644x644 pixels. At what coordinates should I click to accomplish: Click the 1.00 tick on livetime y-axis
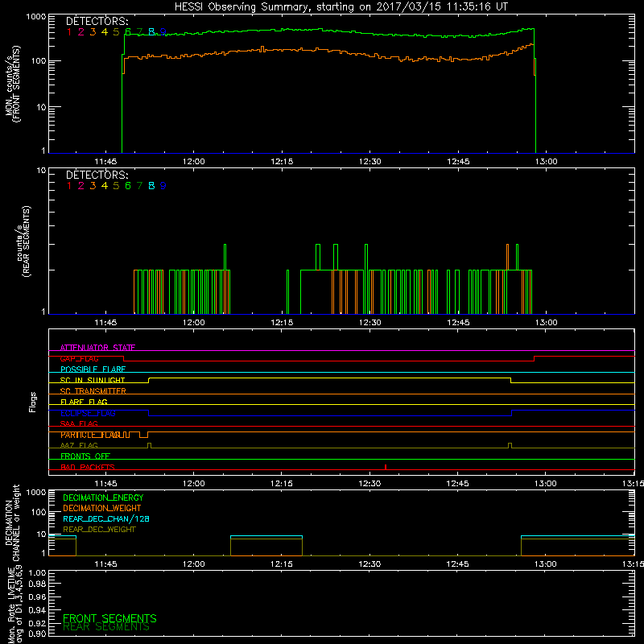click(x=37, y=572)
